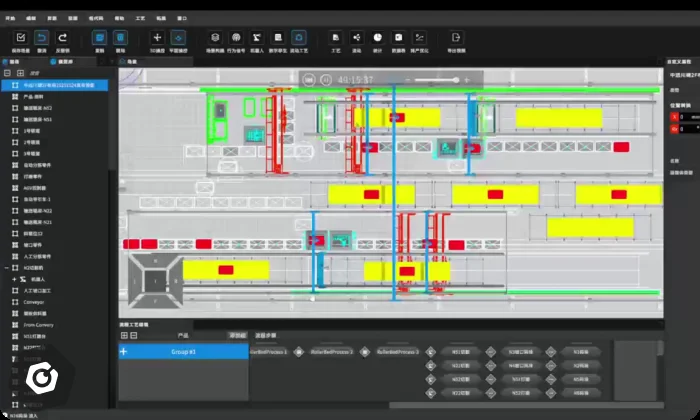The height and width of the screenshot is (420, 700).
Task: Collapse all nodes in scene tree
Action: point(7,73)
